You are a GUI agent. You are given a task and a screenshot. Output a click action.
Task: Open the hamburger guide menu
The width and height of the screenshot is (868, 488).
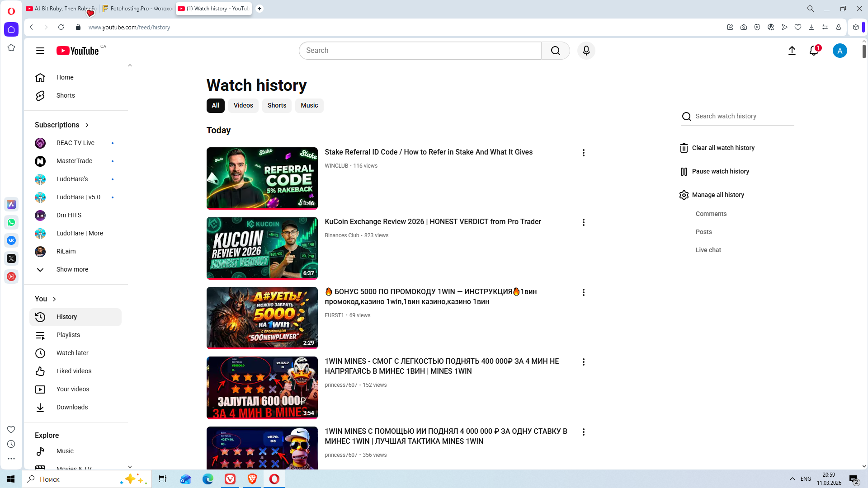pos(40,51)
